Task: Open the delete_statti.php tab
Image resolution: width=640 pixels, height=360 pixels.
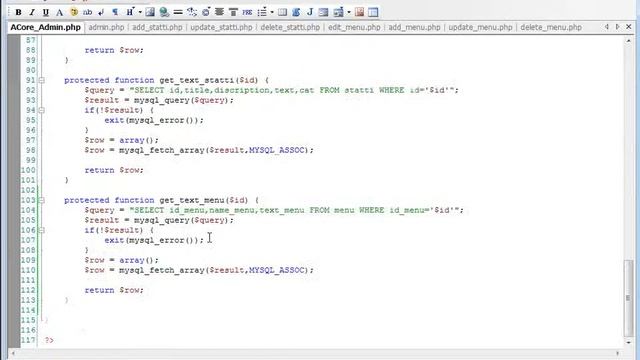Action: pyautogui.click(x=290, y=27)
